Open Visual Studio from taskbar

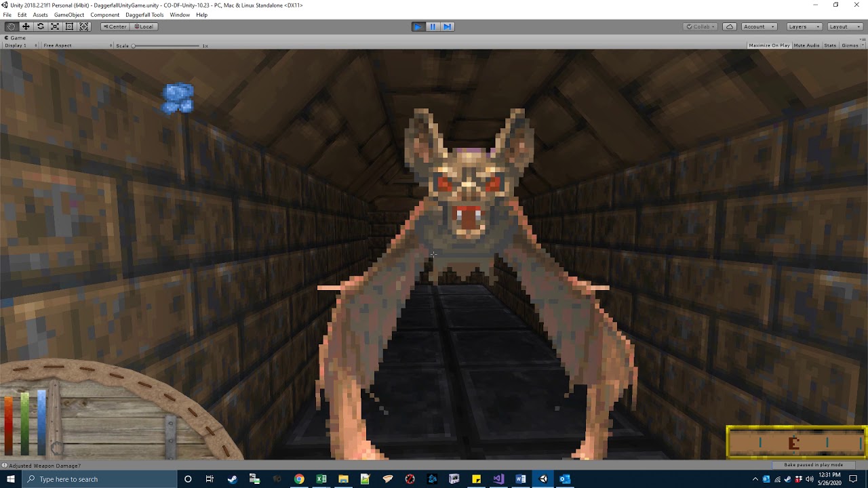[498, 479]
